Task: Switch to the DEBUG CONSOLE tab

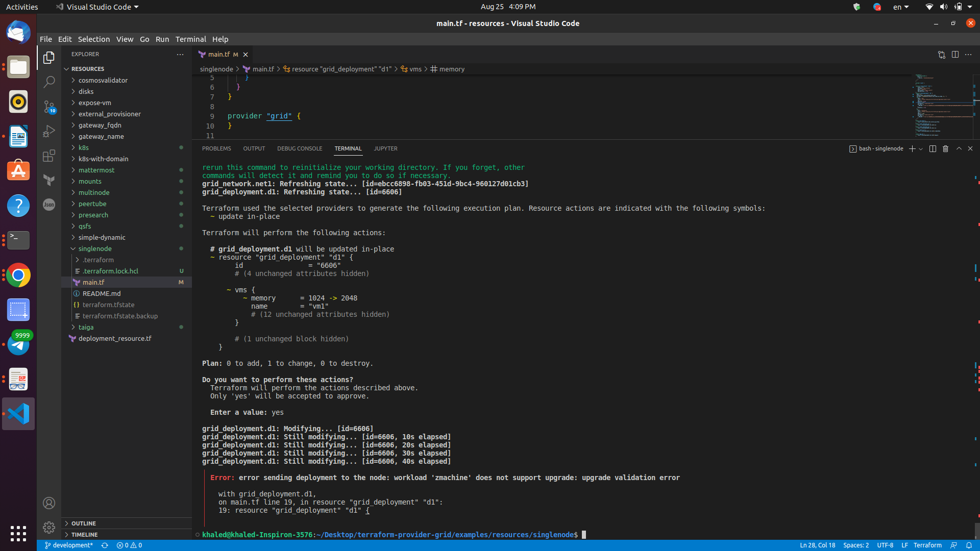Action: pyautogui.click(x=300, y=148)
